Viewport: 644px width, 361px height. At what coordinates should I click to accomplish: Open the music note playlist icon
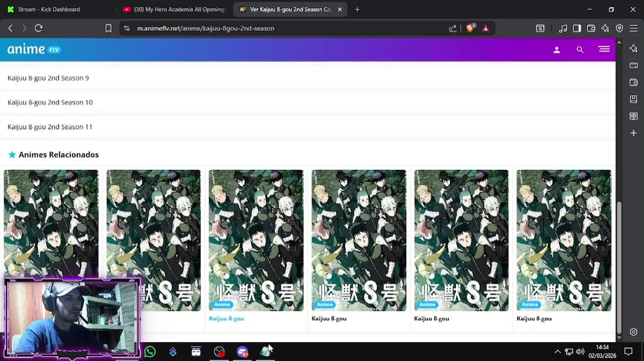pyautogui.click(x=563, y=29)
